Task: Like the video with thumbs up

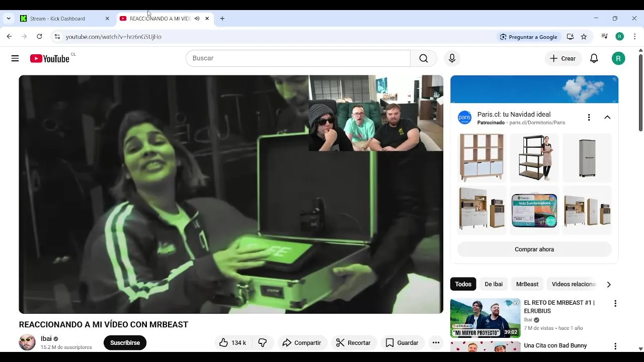Action: [x=232, y=343]
